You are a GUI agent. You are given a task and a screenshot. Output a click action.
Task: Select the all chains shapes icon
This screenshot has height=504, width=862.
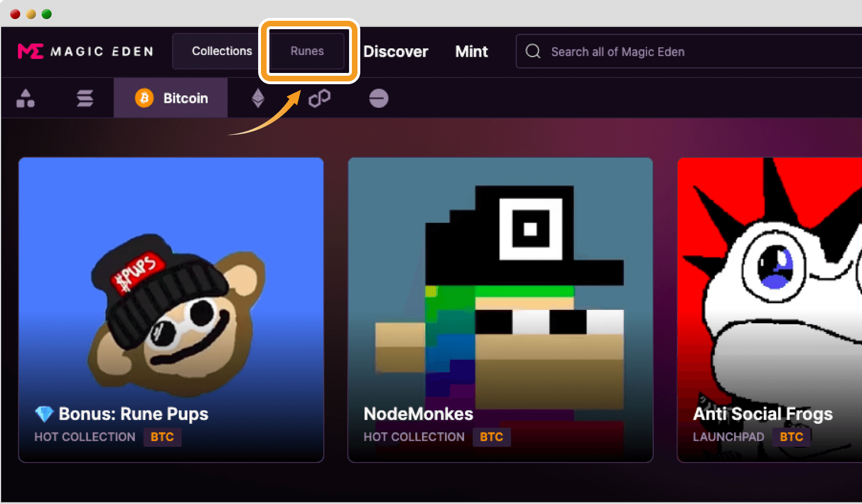tap(25, 98)
